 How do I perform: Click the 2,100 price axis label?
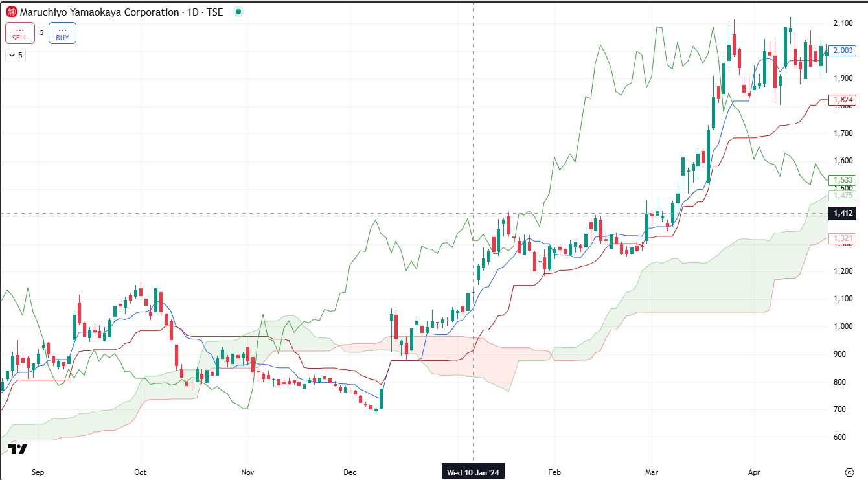coord(843,23)
